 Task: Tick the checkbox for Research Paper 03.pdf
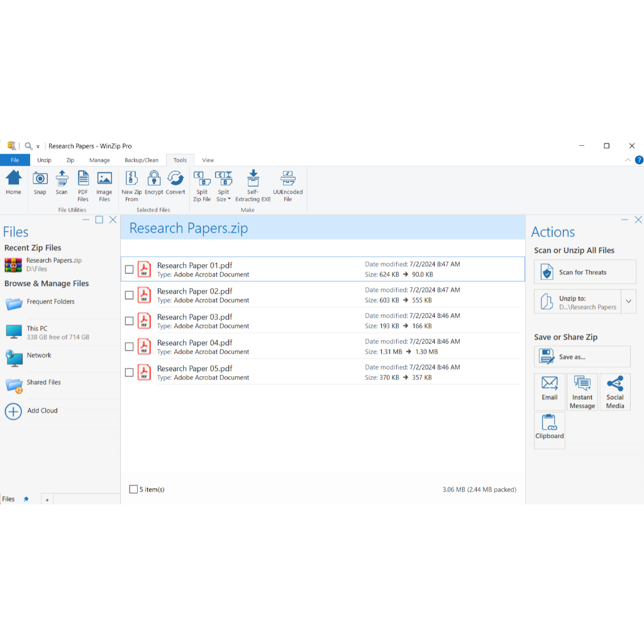[130, 321]
